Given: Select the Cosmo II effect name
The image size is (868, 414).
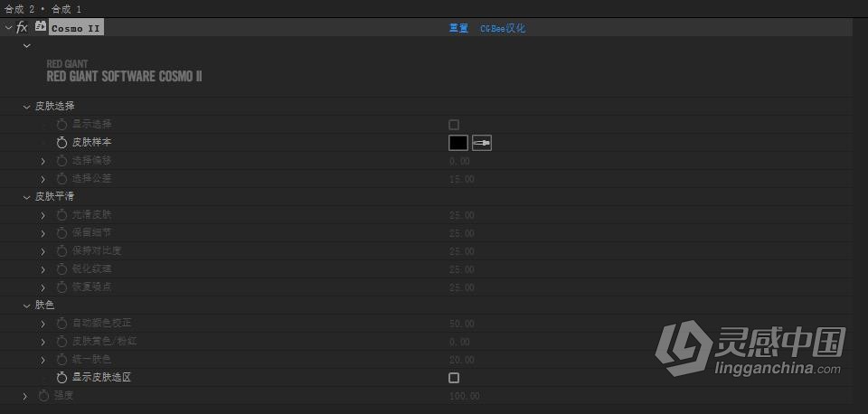Looking at the screenshot, I should [x=76, y=28].
